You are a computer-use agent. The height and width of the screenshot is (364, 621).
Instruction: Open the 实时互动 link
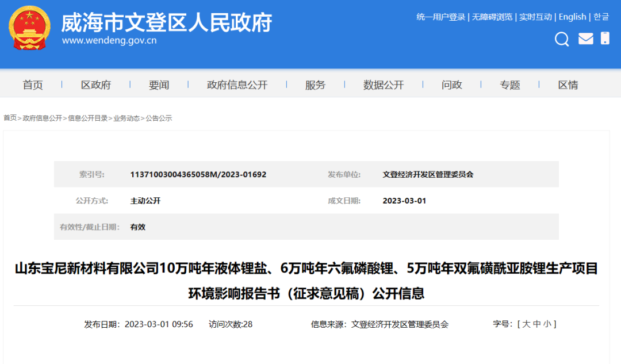pyautogui.click(x=535, y=17)
